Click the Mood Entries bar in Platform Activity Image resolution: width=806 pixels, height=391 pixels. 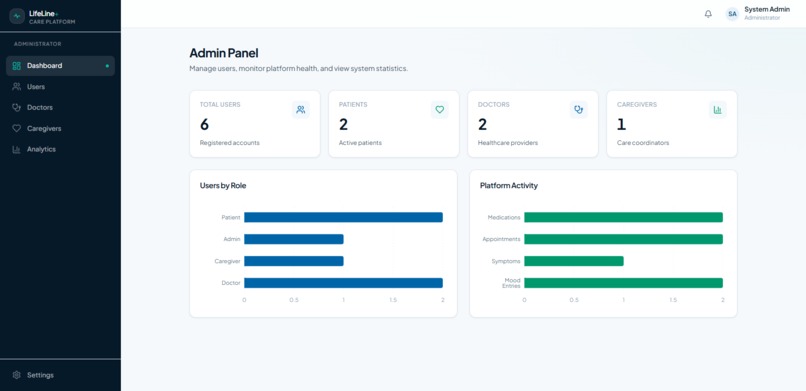point(624,283)
